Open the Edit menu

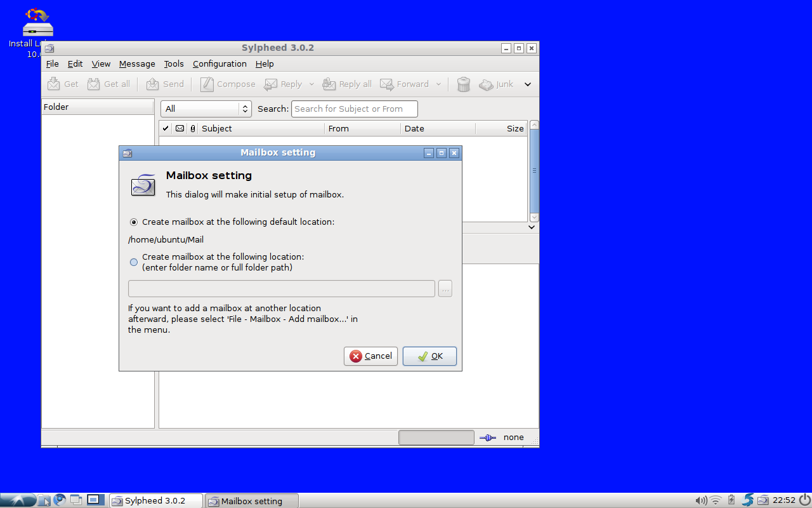[75, 63]
